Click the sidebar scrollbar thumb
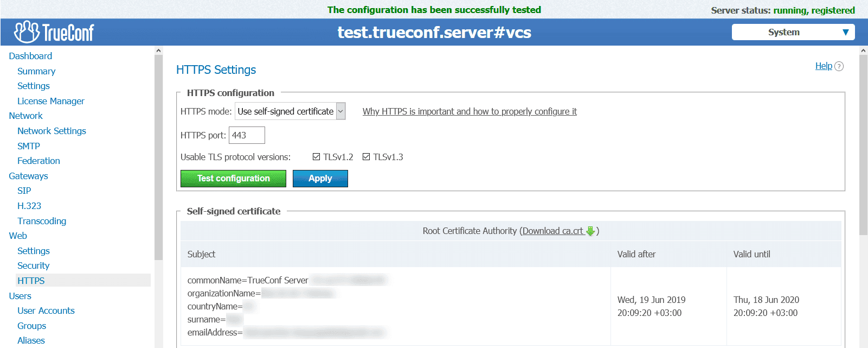Viewport: 868px width, 348px height. coord(158,157)
